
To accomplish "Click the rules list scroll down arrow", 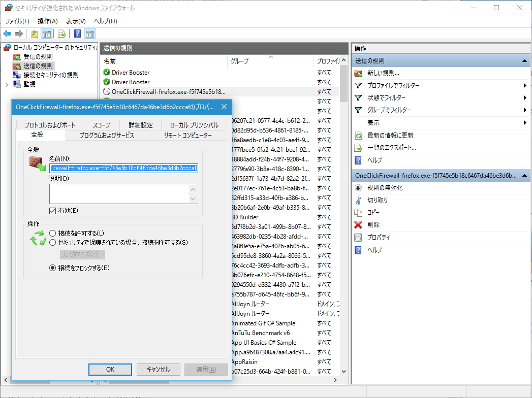I will click(x=343, y=372).
